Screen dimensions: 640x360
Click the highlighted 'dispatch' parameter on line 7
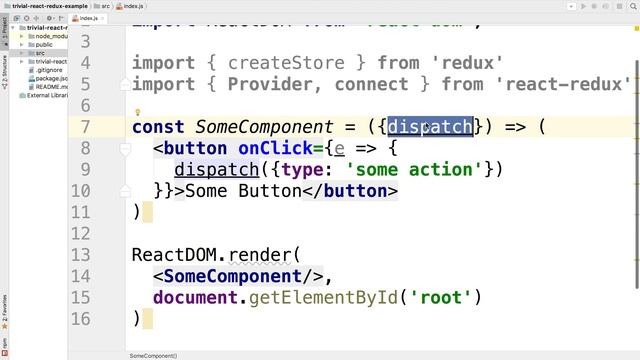click(x=430, y=127)
